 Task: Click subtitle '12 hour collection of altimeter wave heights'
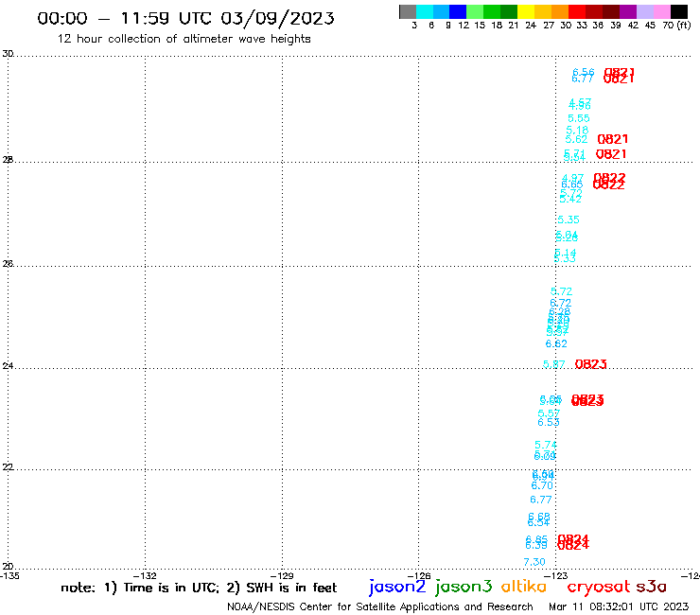184,39
